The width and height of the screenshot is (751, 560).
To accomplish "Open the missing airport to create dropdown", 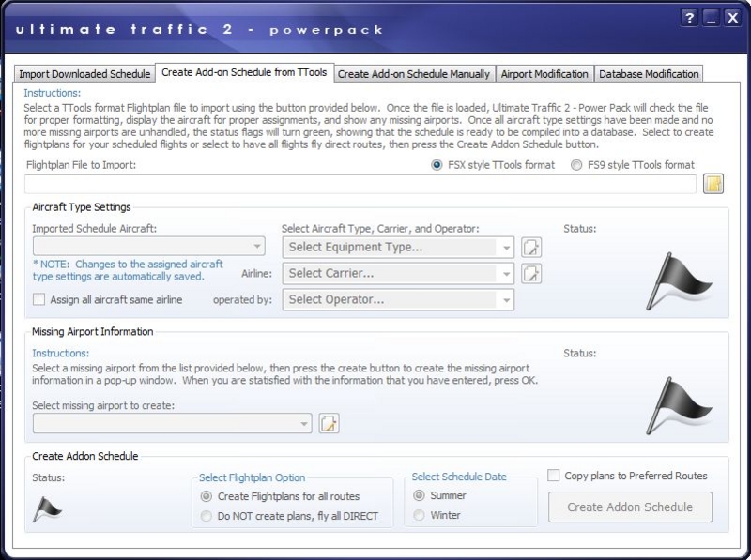I will point(173,424).
